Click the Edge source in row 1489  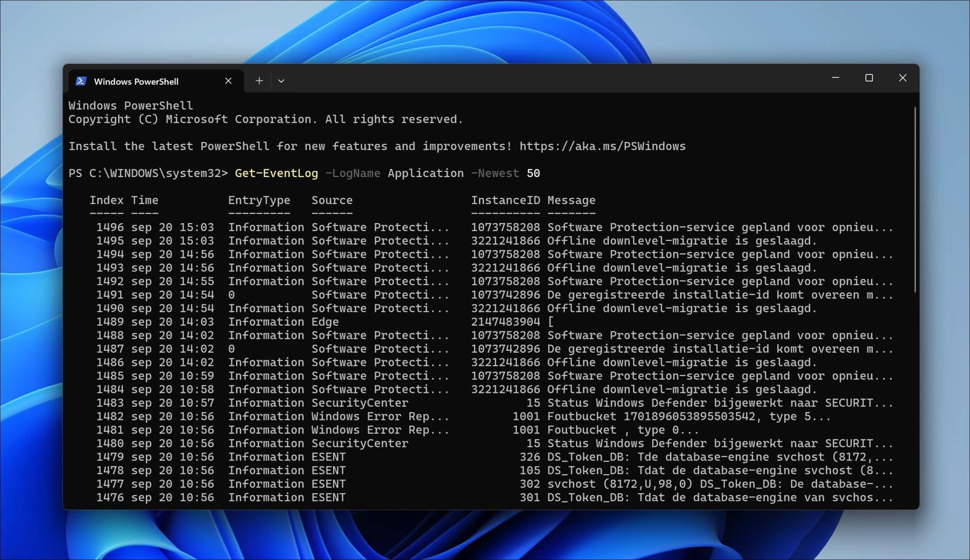click(325, 322)
